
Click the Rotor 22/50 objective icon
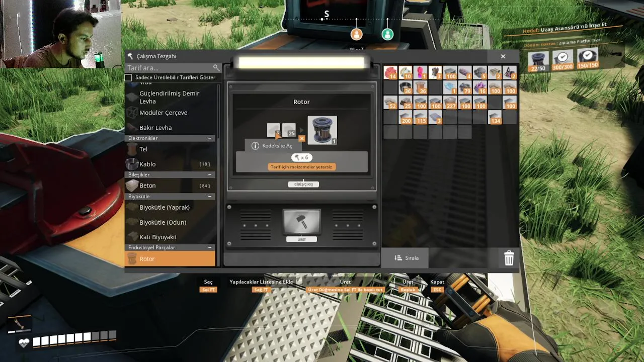pyautogui.click(x=538, y=60)
